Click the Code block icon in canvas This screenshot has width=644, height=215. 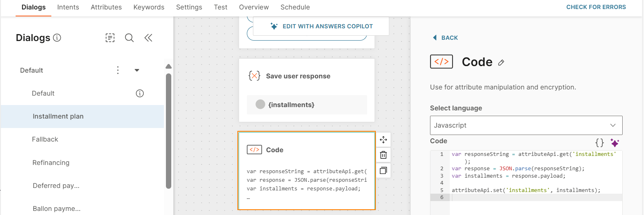[254, 150]
